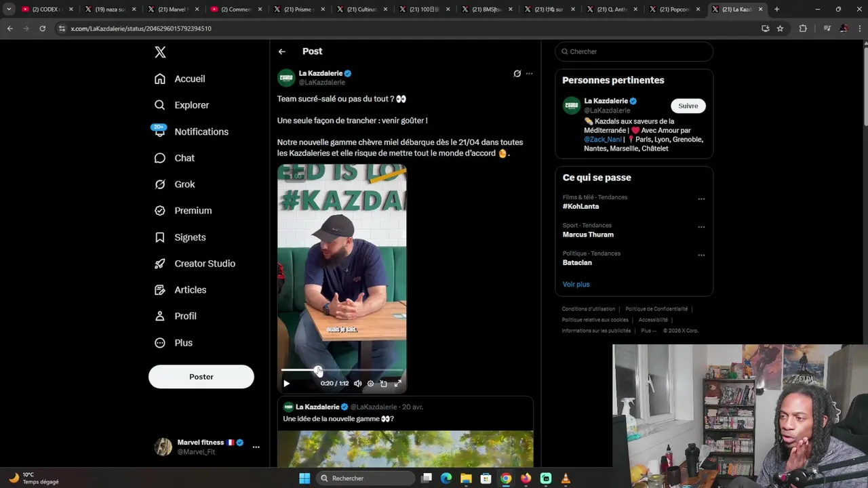Click the Signets bookmark icon
Image resolution: width=868 pixels, height=488 pixels.
[x=160, y=237]
